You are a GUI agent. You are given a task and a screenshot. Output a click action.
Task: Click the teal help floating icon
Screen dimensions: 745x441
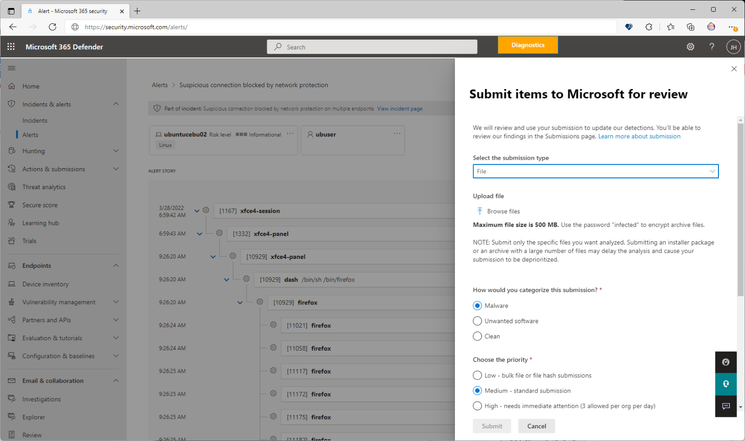click(x=726, y=383)
